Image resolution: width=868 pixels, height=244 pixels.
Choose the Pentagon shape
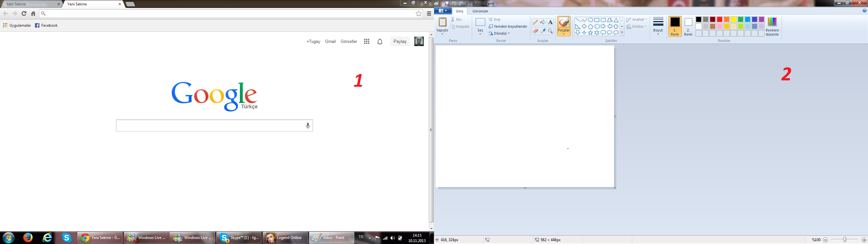[x=590, y=26]
